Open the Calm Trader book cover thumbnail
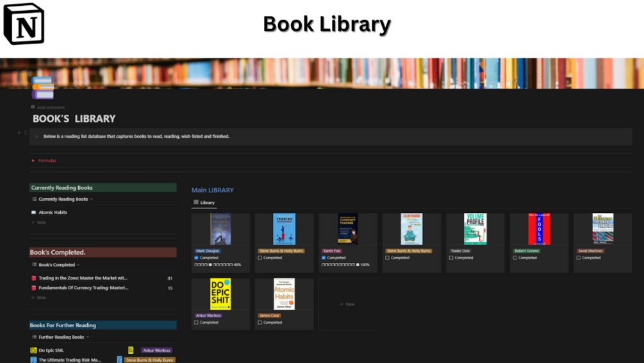Image resolution: width=644 pixels, height=363 pixels. click(411, 229)
